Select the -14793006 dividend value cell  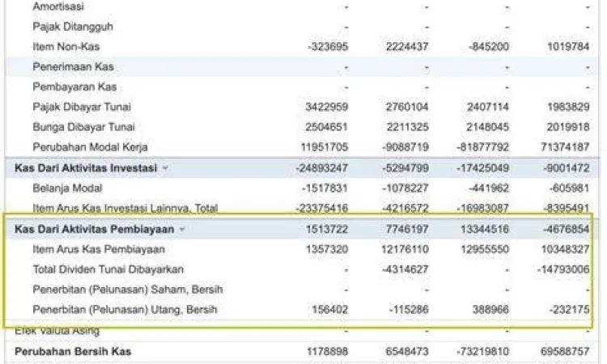pyautogui.click(x=562, y=269)
